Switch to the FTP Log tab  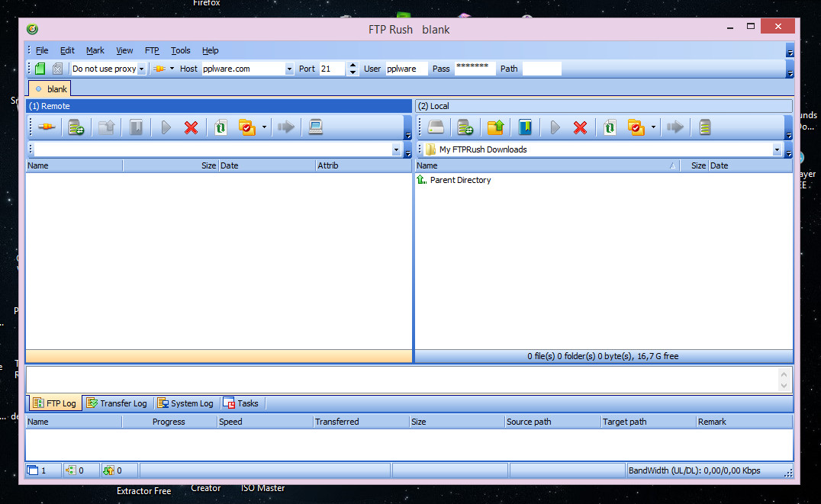[x=54, y=403]
